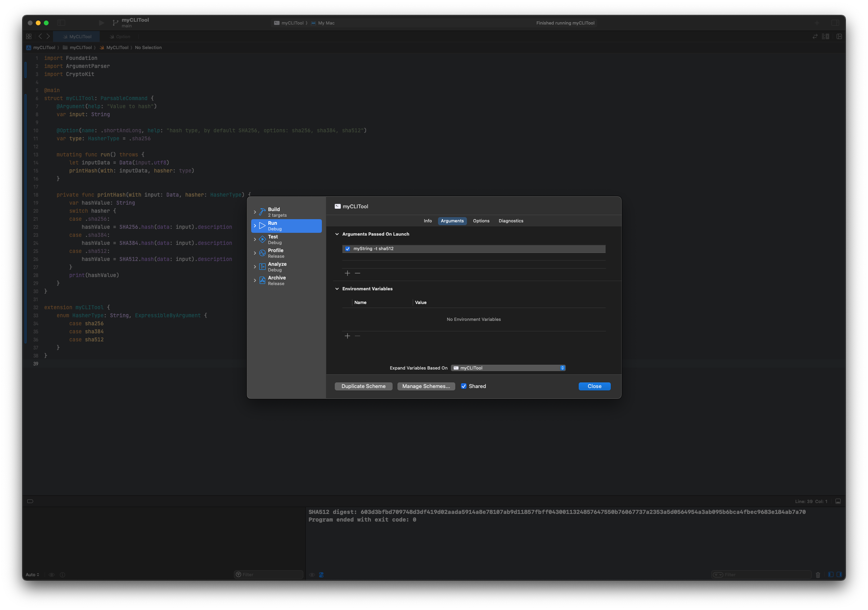This screenshot has width=868, height=610.
Task: Click the variables view Filter field
Action: [268, 575]
